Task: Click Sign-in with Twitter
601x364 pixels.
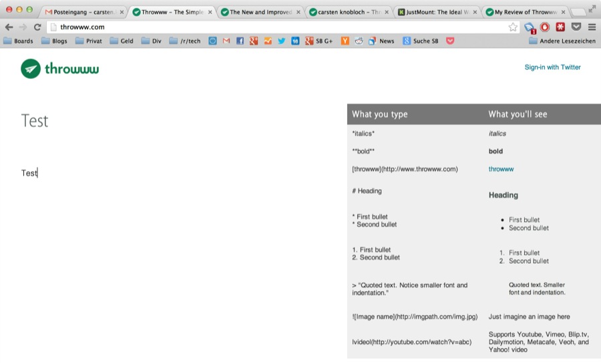Action: point(552,67)
